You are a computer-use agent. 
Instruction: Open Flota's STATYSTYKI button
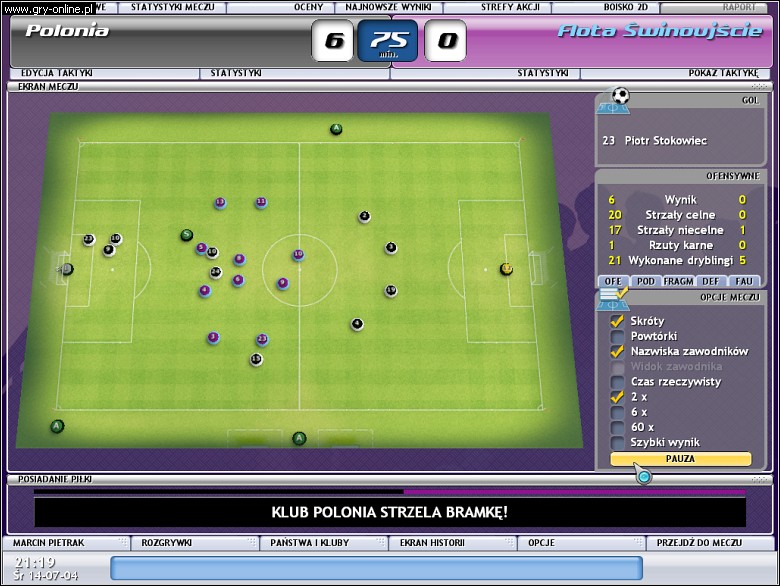(485, 73)
